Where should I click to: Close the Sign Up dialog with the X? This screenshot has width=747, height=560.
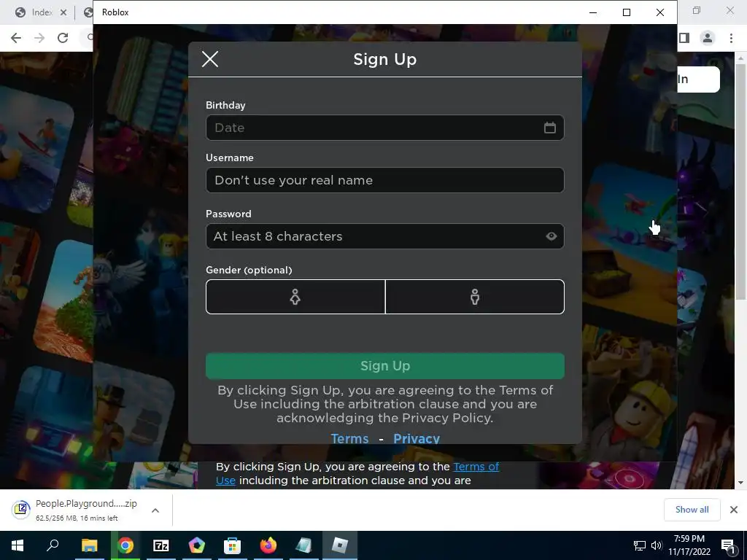209,60
